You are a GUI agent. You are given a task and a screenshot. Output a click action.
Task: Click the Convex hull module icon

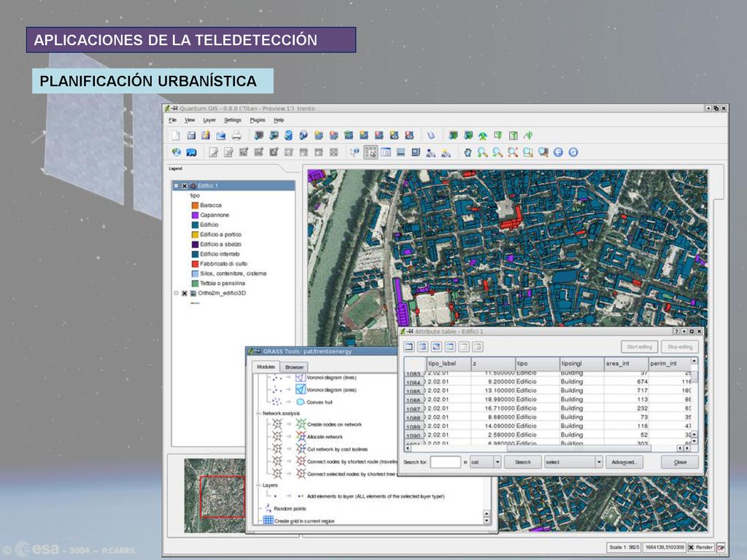tap(300, 402)
